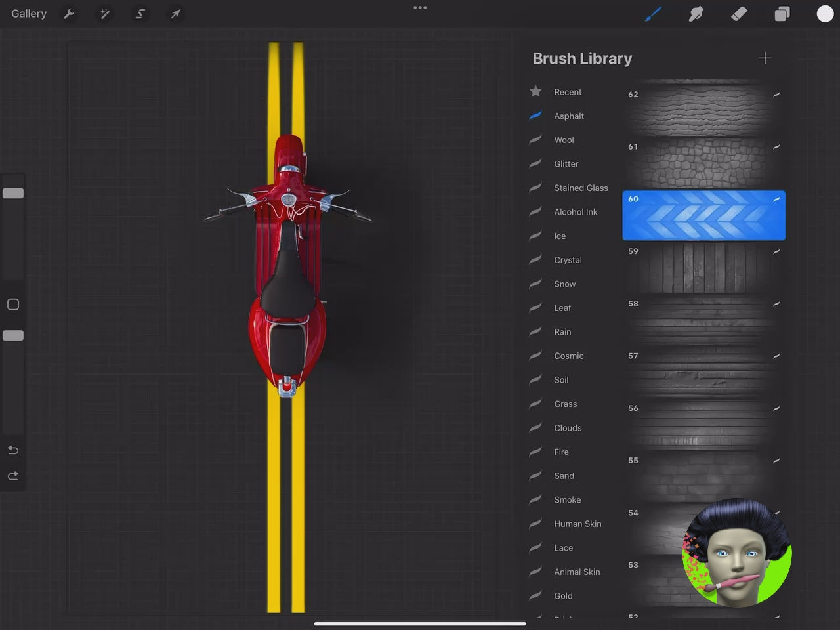Redo the last action
The image size is (840, 630).
coord(13,476)
